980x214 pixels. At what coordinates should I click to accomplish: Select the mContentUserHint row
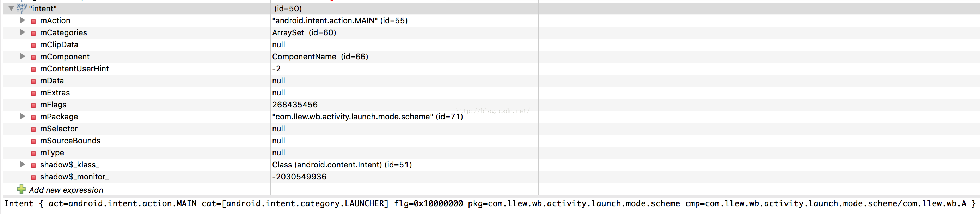pyautogui.click(x=75, y=69)
